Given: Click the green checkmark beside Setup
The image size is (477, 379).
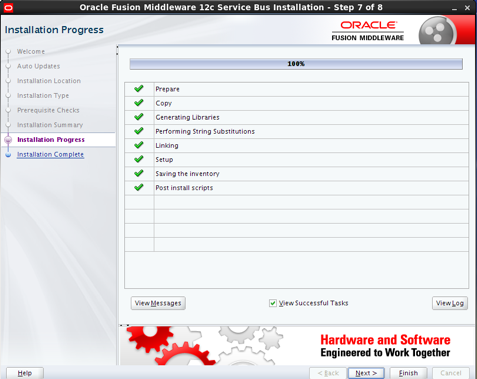Looking at the screenshot, I should point(139,159).
